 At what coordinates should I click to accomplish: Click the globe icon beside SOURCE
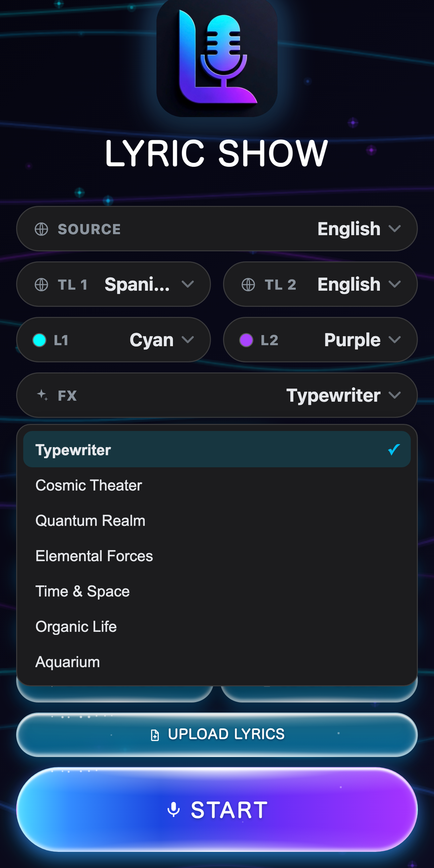41,229
